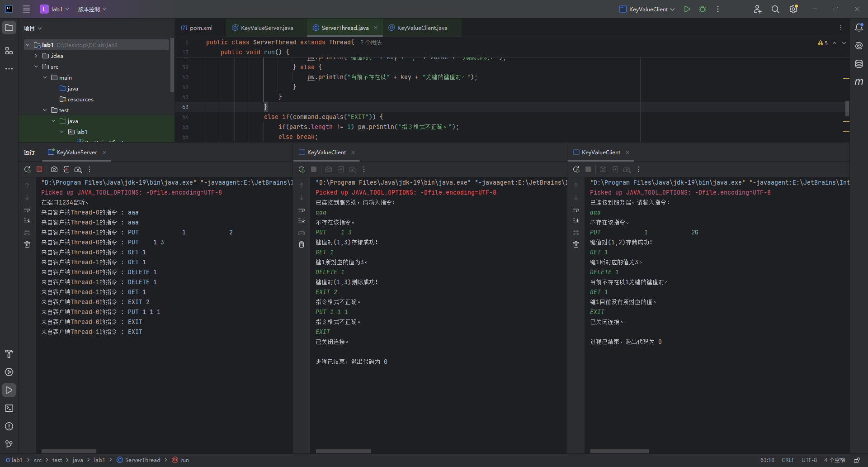Viewport: 868px width, 467px height.
Task: Open KeyValueClient run configuration dropdown
Action: tap(647, 9)
